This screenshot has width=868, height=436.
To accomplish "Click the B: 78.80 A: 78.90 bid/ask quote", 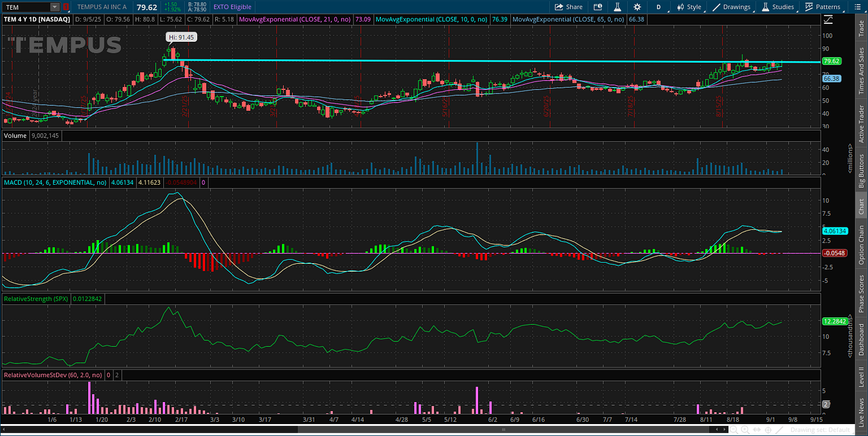I will (196, 7).
